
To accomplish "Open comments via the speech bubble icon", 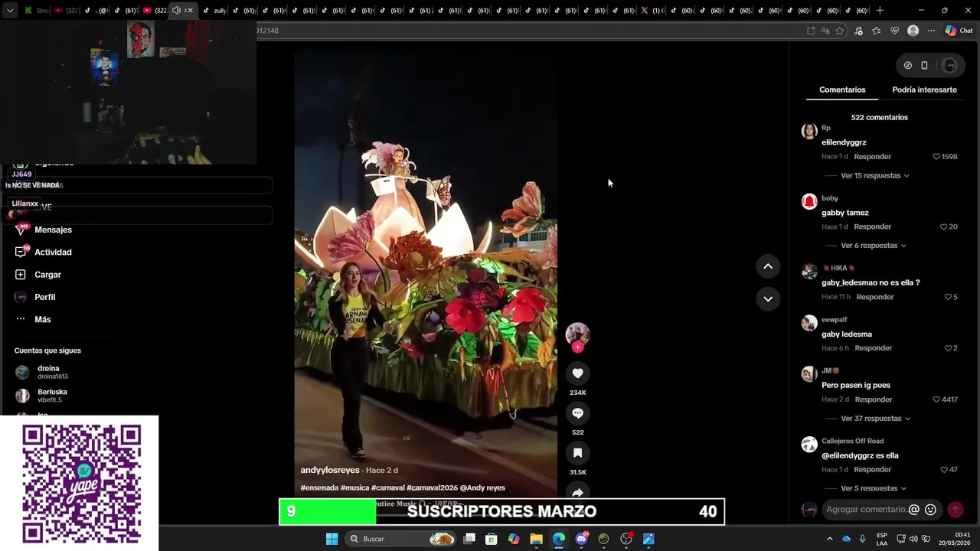I will click(x=577, y=413).
